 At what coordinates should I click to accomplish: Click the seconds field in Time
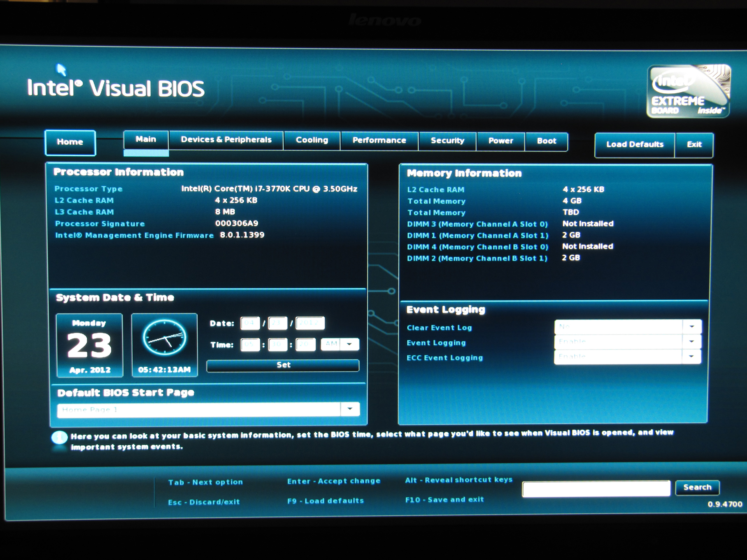pos(305,345)
